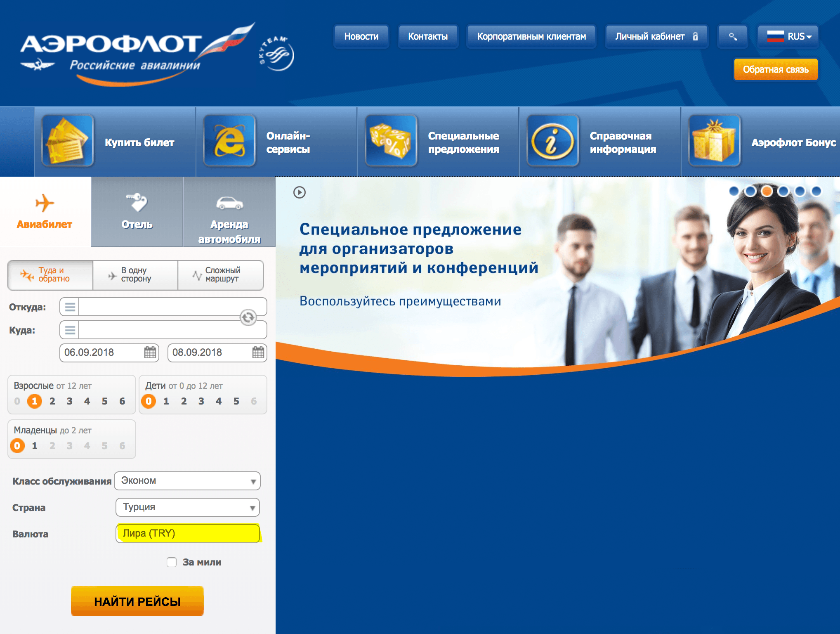Open the calendar for return date 08.09.2018

pos(258,352)
